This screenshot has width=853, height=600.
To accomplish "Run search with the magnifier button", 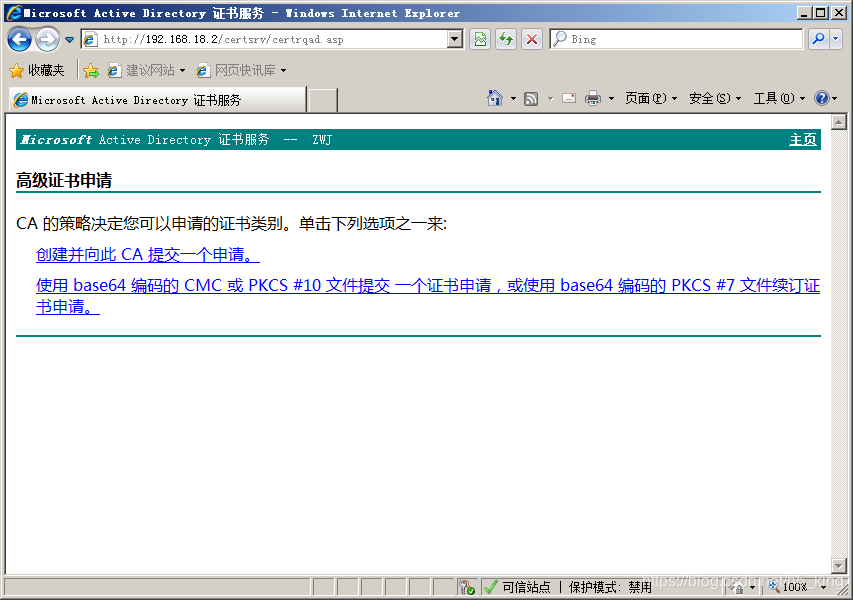I will [x=818, y=39].
